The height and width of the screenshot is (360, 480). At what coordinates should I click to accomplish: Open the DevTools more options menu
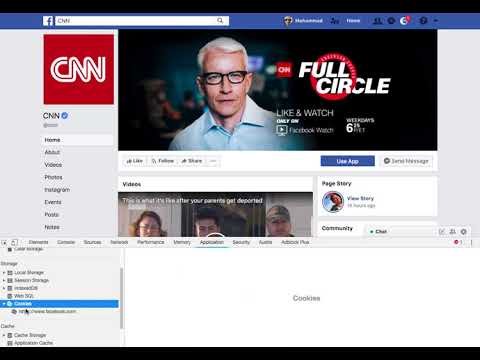click(x=471, y=242)
